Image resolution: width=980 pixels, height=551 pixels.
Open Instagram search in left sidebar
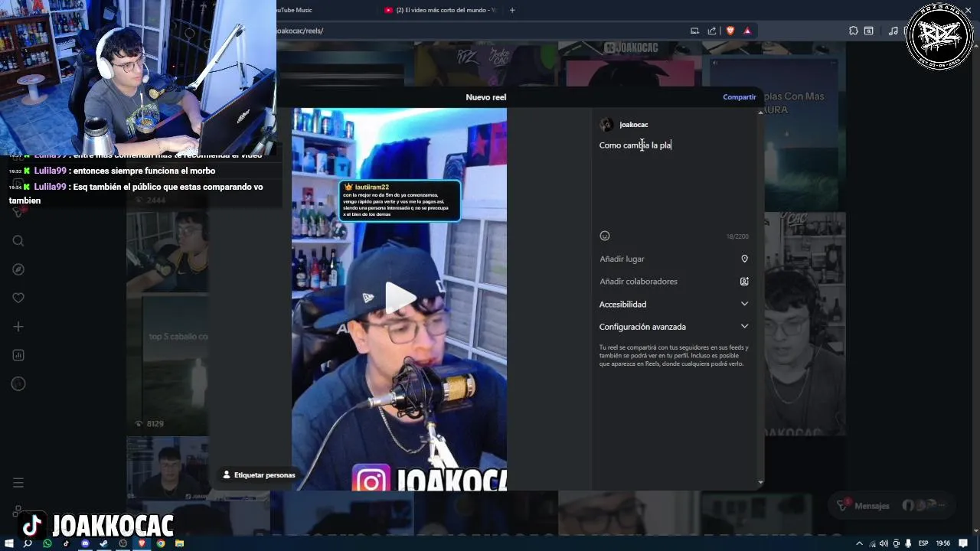[x=18, y=241]
